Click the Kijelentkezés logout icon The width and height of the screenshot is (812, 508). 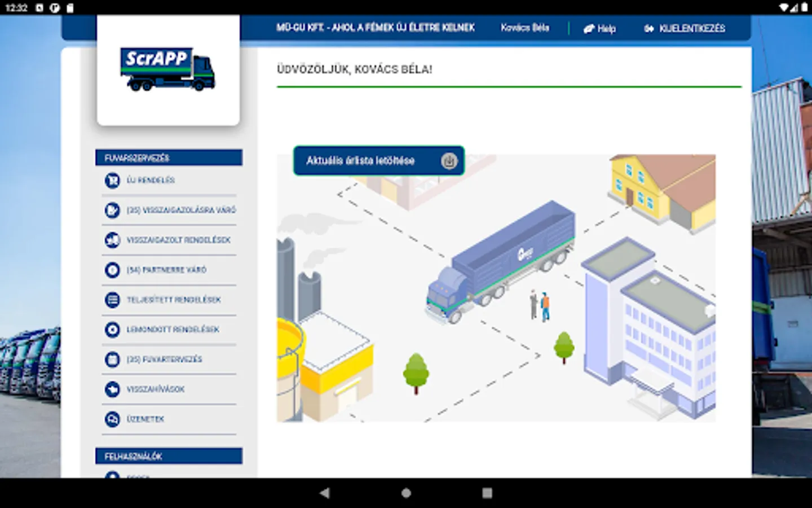pos(649,28)
